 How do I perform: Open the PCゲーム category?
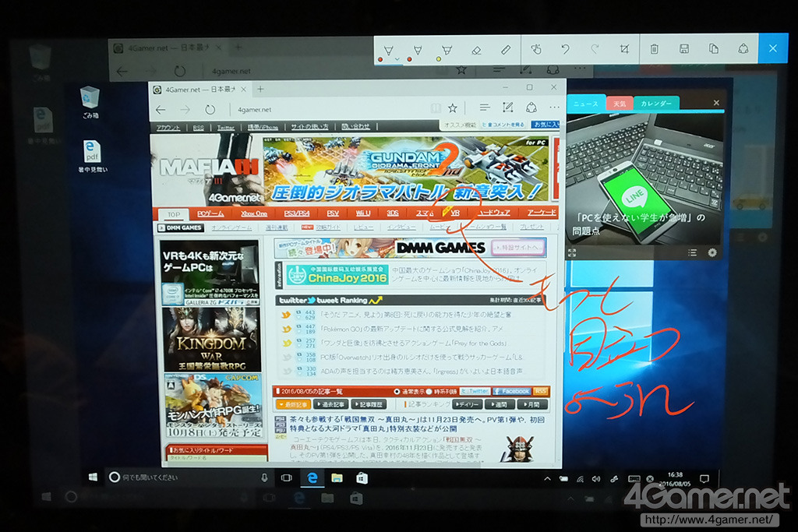pyautogui.click(x=210, y=214)
